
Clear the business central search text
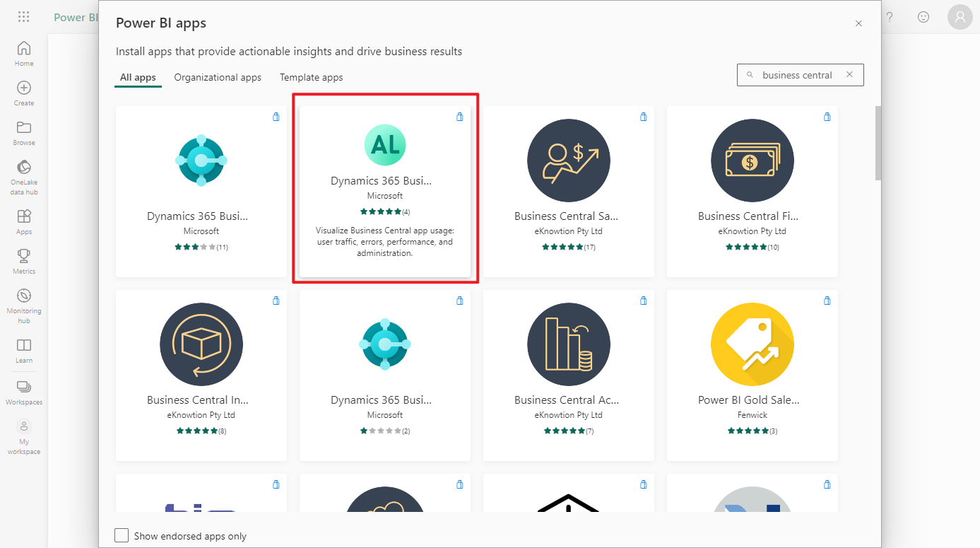849,74
